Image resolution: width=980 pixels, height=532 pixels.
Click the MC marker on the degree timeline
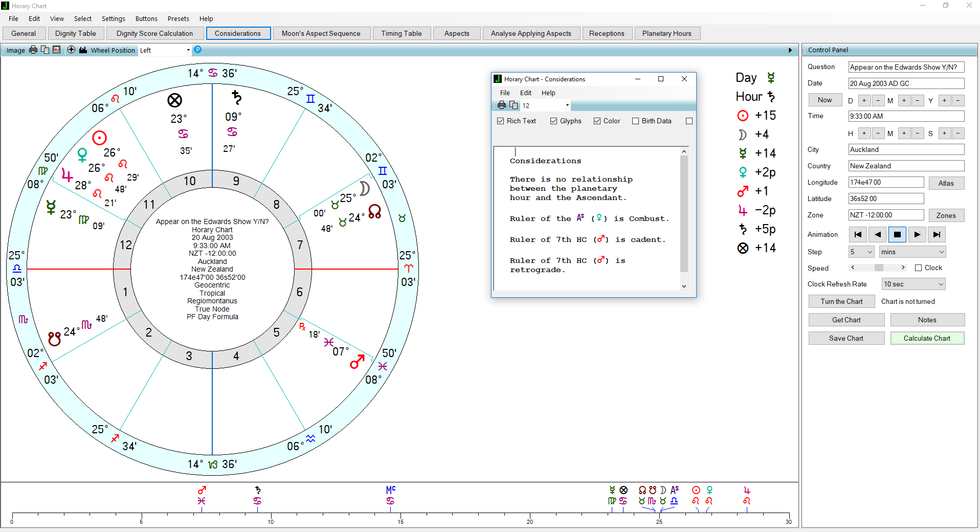pyautogui.click(x=391, y=490)
